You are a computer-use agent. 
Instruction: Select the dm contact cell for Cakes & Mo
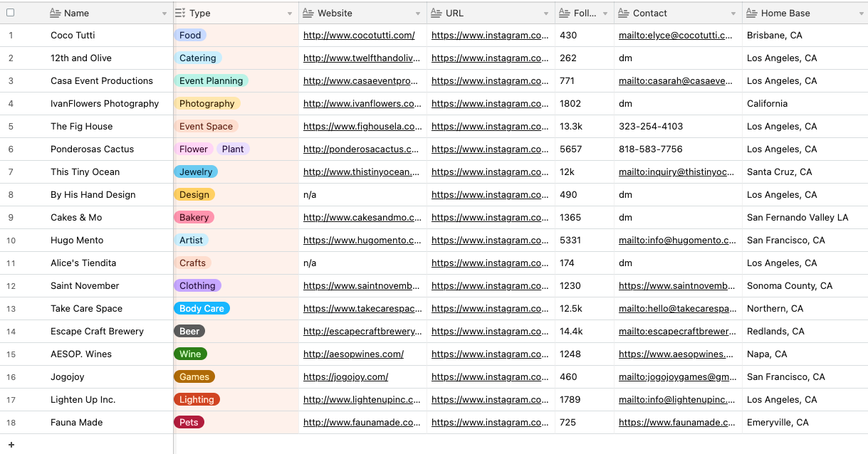(678, 217)
